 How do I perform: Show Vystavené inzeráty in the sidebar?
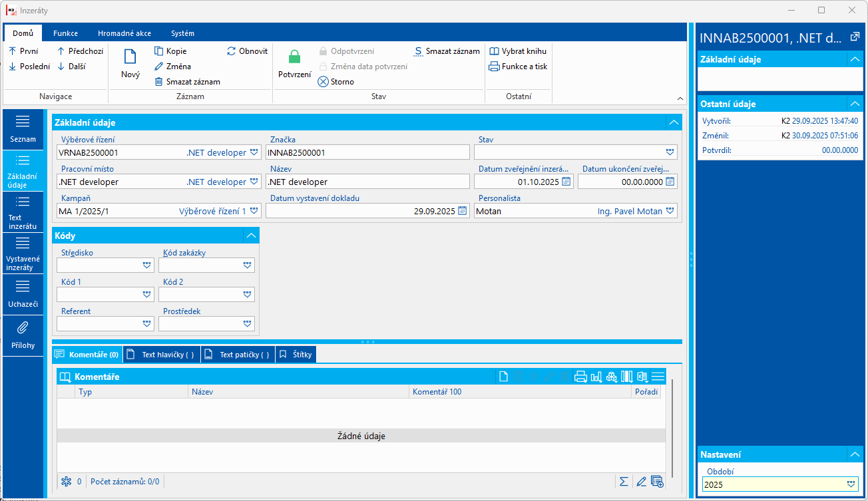click(23, 253)
